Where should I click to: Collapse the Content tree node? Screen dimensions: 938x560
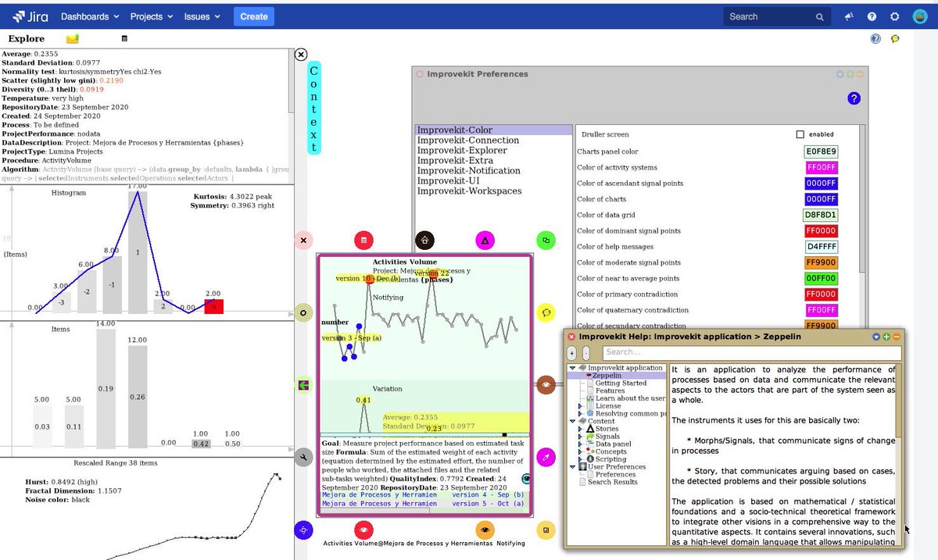click(x=572, y=421)
